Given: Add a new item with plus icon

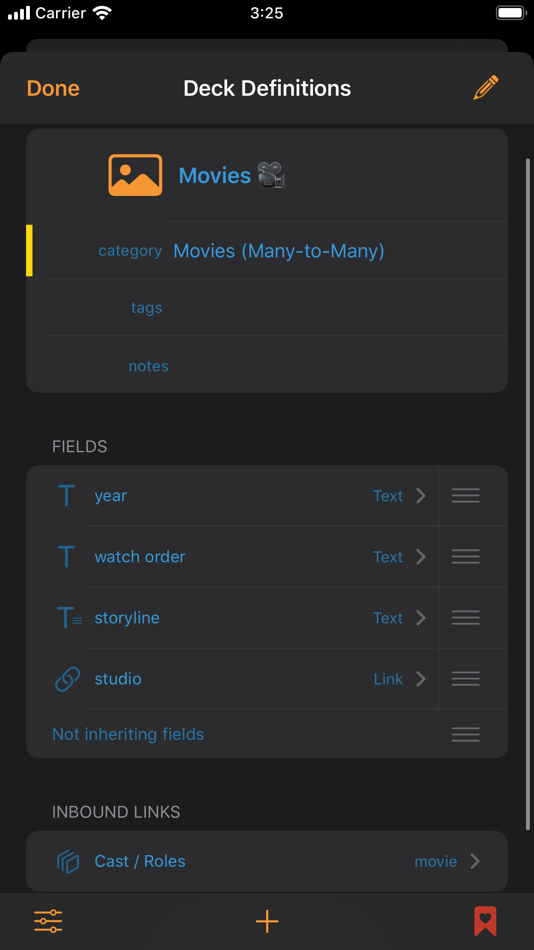Looking at the screenshot, I should tap(267, 921).
